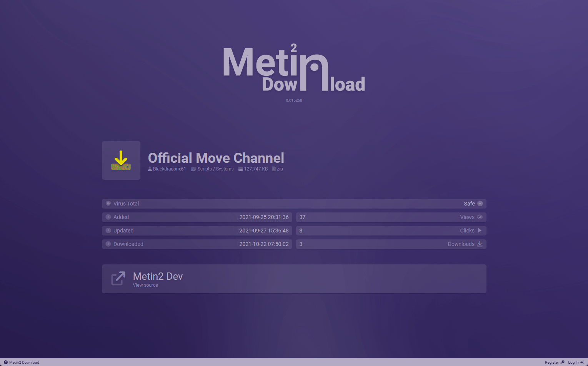Click the clock icon beside Updated

coord(108,231)
